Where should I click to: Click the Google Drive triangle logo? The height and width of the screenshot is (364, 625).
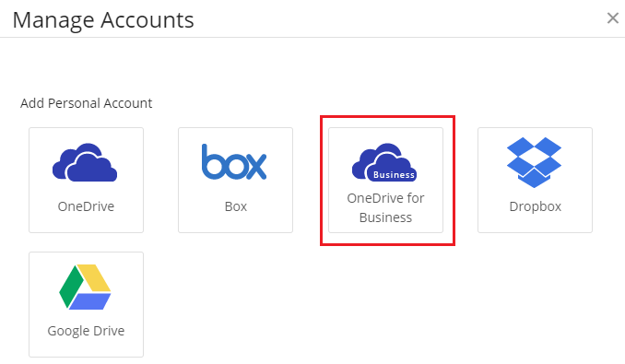click(x=85, y=287)
